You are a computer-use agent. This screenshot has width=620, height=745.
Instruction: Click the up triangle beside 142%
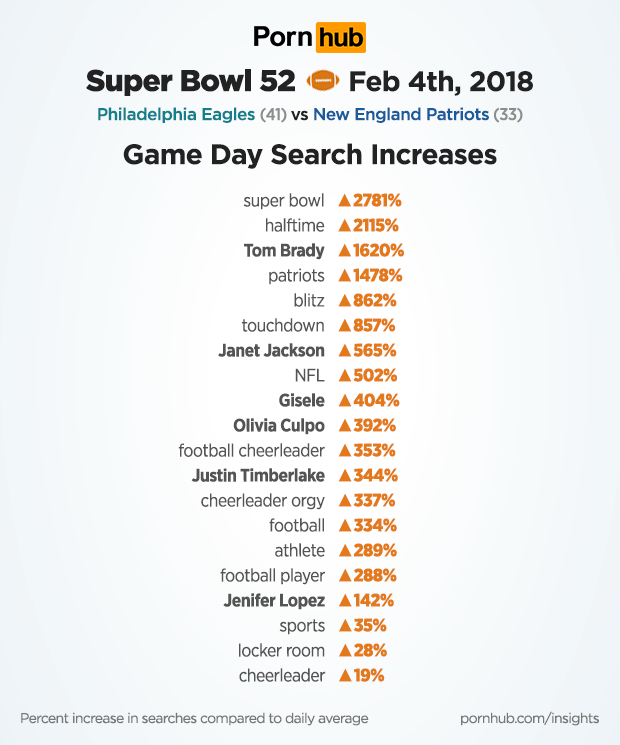pos(345,601)
